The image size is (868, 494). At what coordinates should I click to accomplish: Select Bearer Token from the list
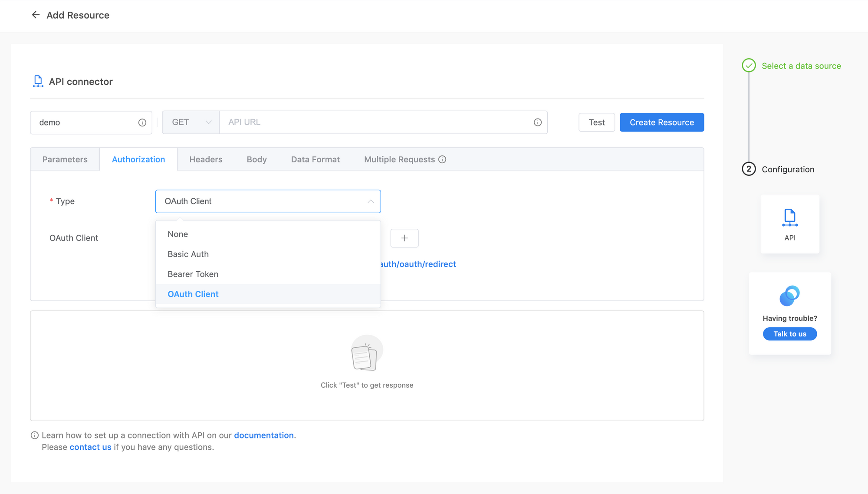coord(193,274)
